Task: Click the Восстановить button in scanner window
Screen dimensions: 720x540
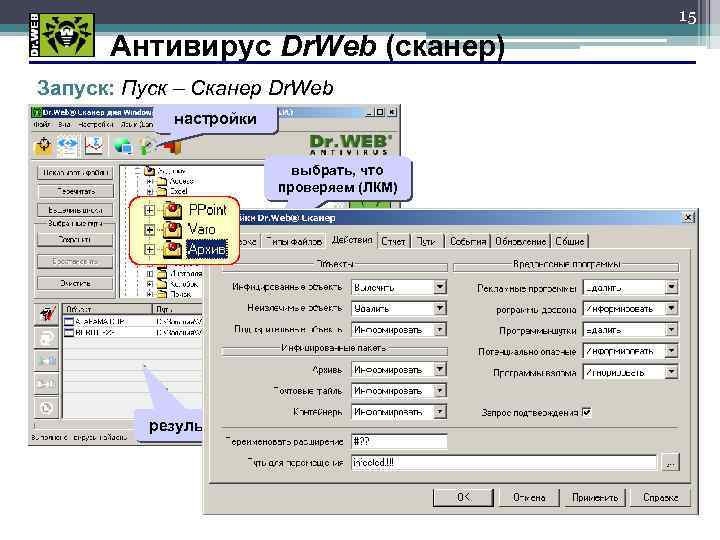Action: click(x=75, y=261)
